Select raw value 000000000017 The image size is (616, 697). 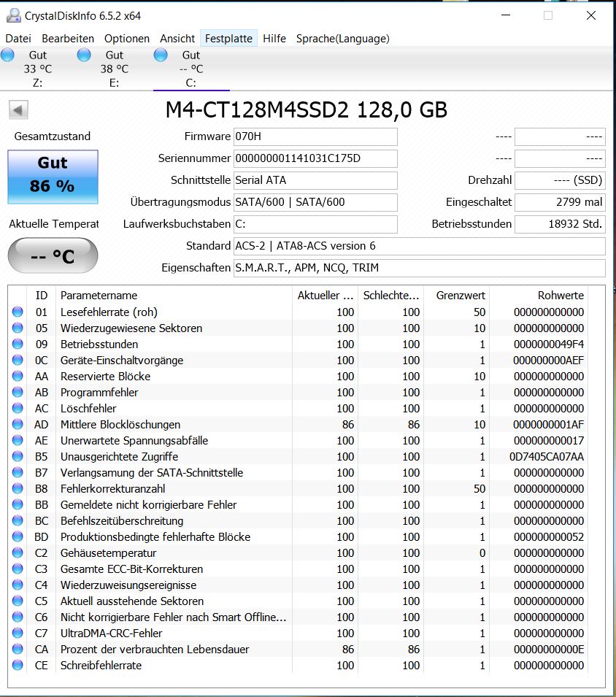coord(549,441)
